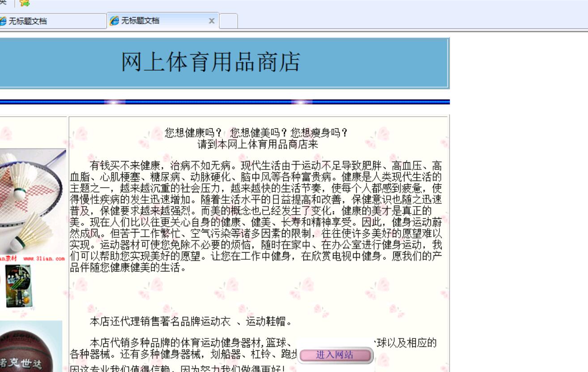Click the heading 您想健康吗？您想健美吗？您想瘦身吗？

[256, 133]
